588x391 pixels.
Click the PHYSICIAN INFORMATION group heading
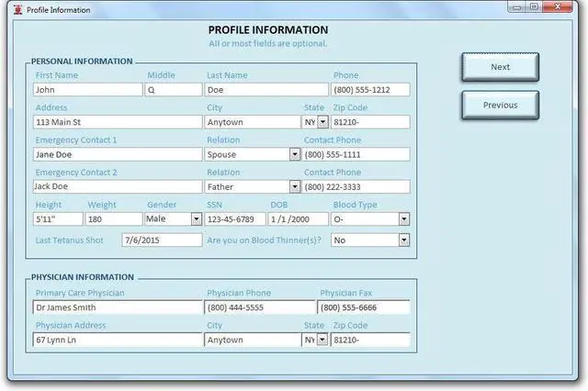tap(83, 277)
